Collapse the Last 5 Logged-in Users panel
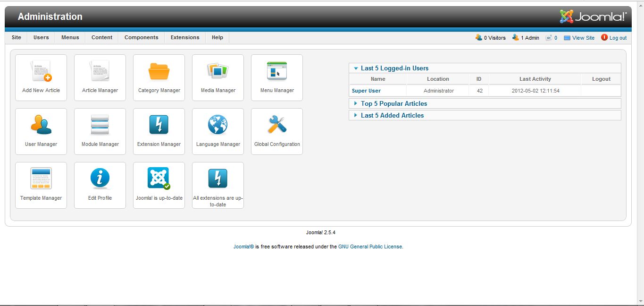Screen dimensions: 644x306 [x=485, y=68]
